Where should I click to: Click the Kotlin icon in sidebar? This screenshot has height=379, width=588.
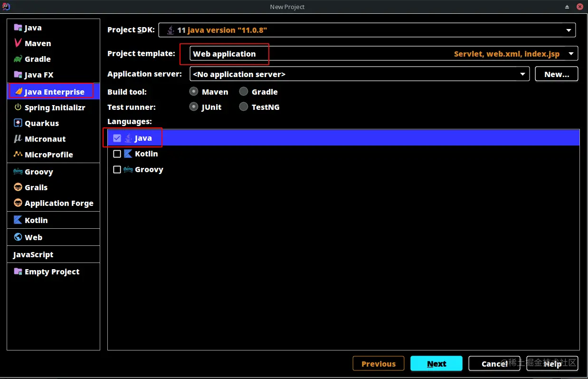coord(18,220)
